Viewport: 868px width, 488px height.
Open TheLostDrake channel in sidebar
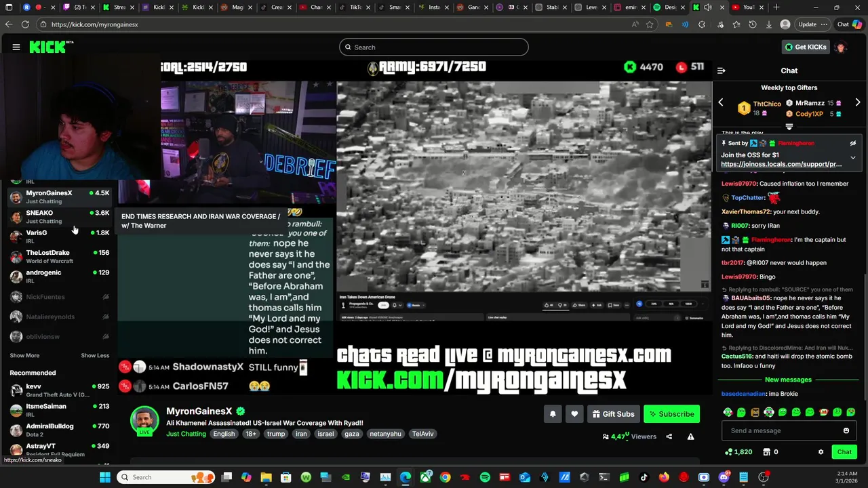click(60, 256)
